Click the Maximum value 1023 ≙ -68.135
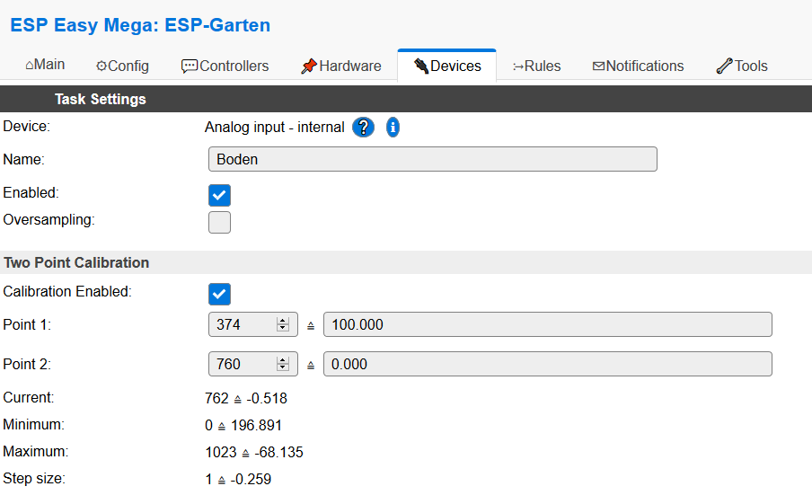 pyautogui.click(x=254, y=452)
